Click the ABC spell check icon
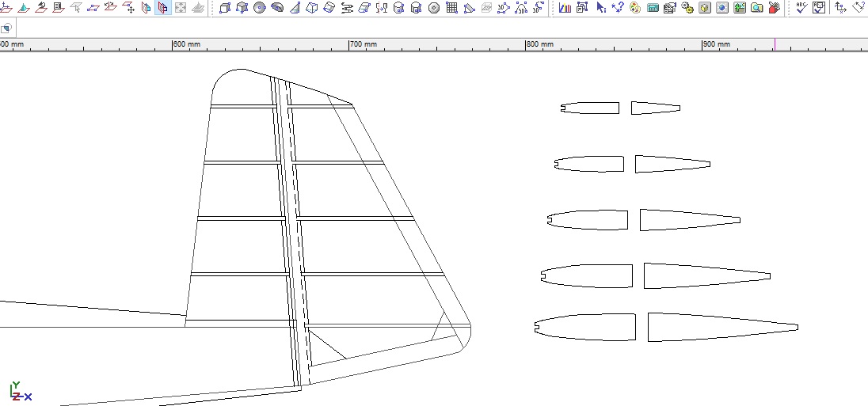 [x=801, y=8]
